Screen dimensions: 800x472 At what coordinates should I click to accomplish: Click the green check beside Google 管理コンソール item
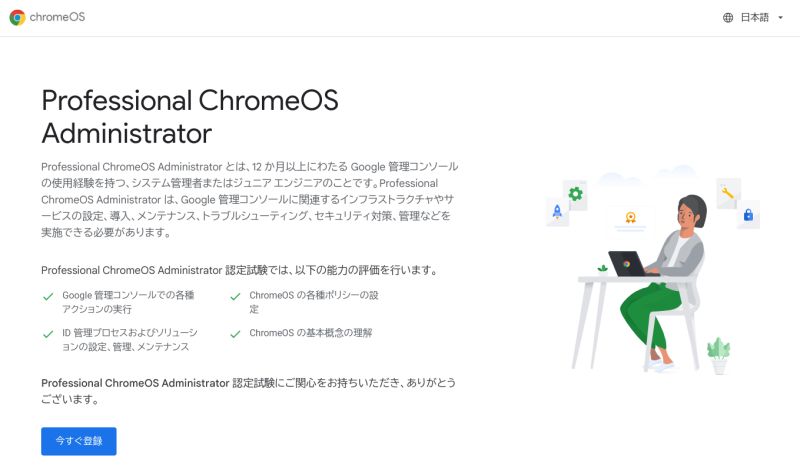[47, 296]
